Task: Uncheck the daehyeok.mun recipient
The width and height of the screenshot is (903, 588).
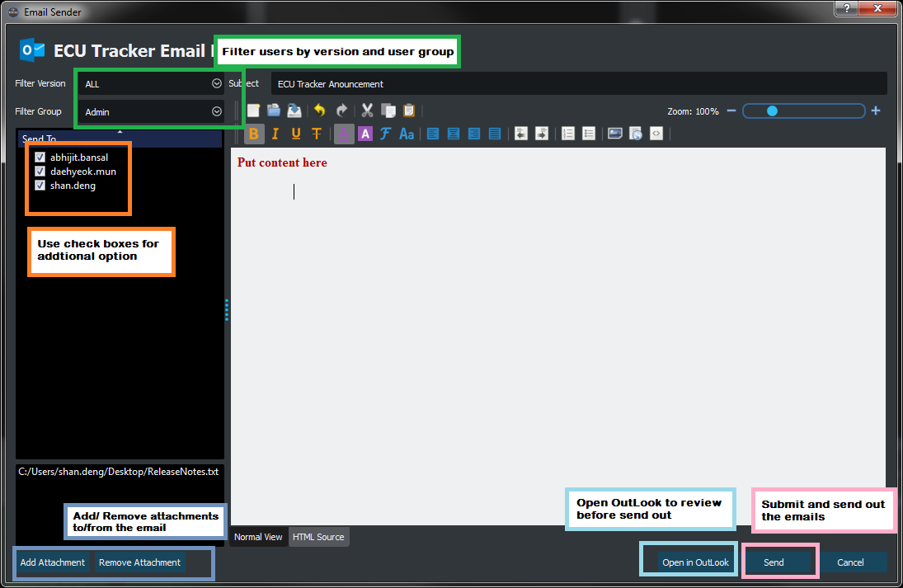Action: [x=40, y=171]
